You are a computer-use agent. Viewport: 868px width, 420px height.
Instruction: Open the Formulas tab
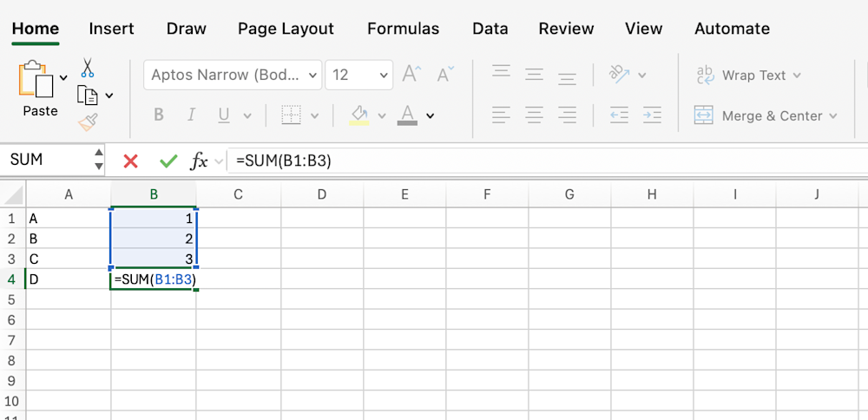403,29
